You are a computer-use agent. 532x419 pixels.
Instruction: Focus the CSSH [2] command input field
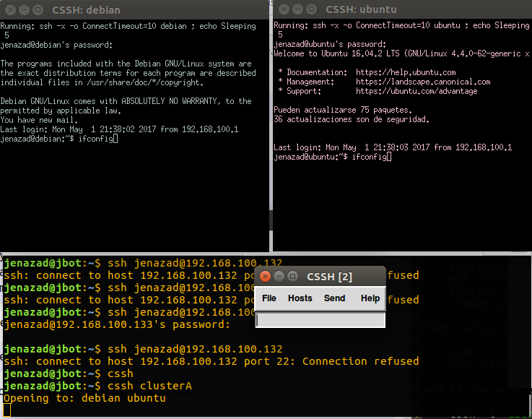click(320, 320)
